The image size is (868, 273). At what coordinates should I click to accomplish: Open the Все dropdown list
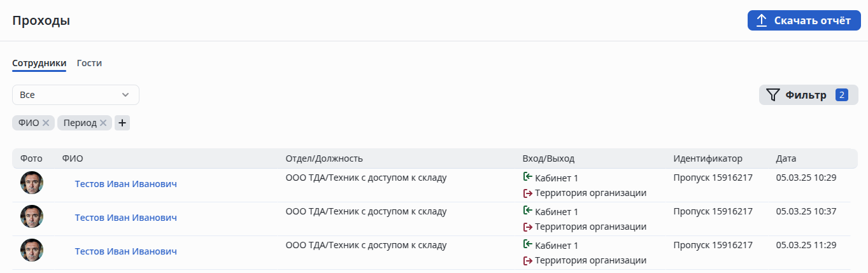click(x=75, y=95)
